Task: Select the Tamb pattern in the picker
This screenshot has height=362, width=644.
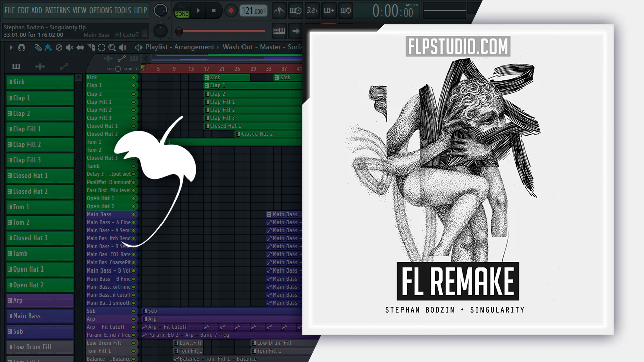Action: point(40,253)
